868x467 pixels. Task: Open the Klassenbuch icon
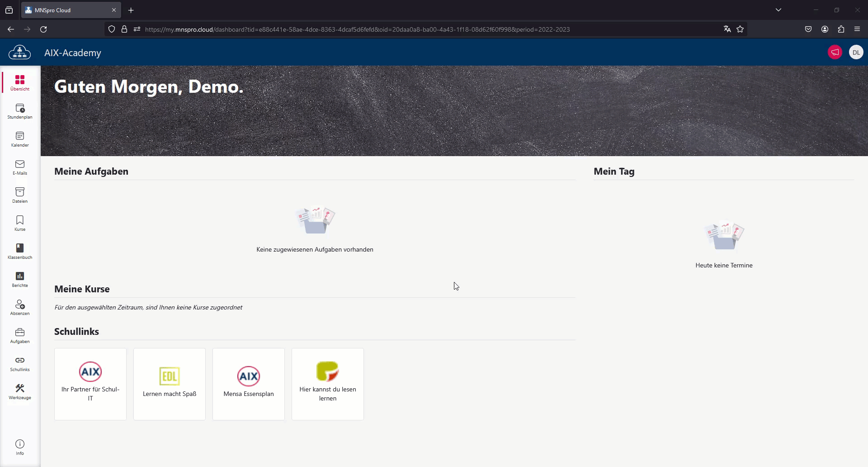coord(20,252)
